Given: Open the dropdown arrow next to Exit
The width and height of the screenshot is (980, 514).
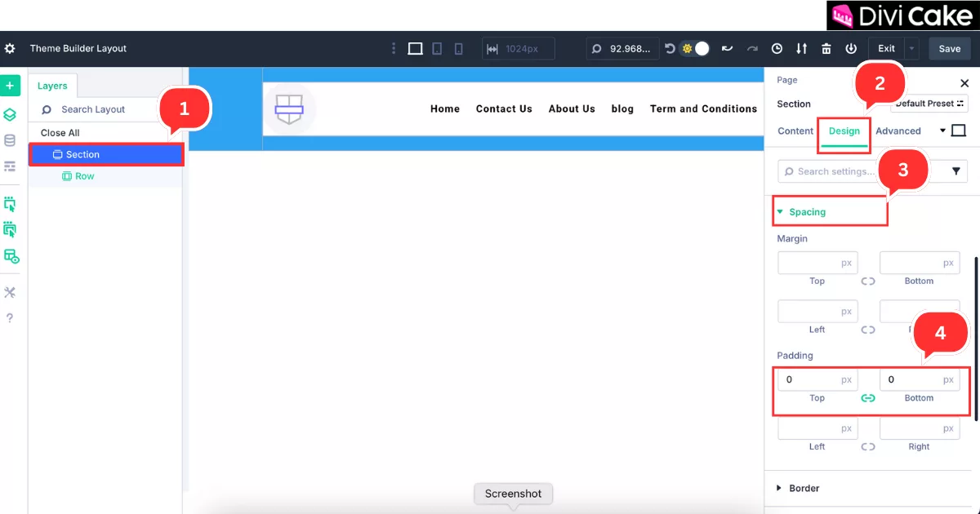Looking at the screenshot, I should [x=912, y=49].
